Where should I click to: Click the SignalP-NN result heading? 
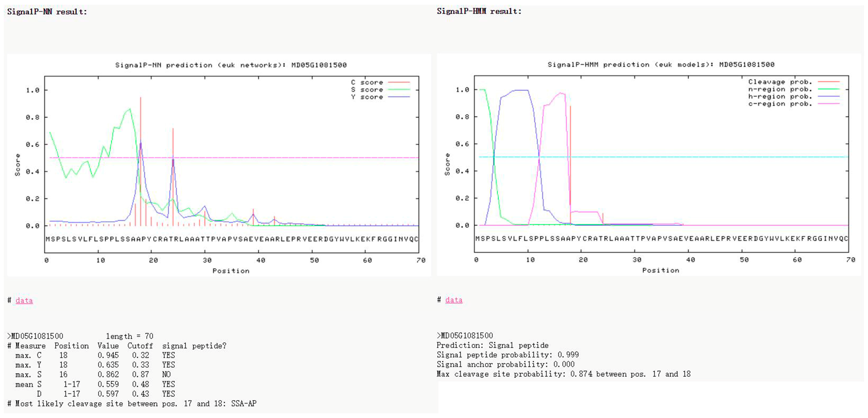[47, 12]
